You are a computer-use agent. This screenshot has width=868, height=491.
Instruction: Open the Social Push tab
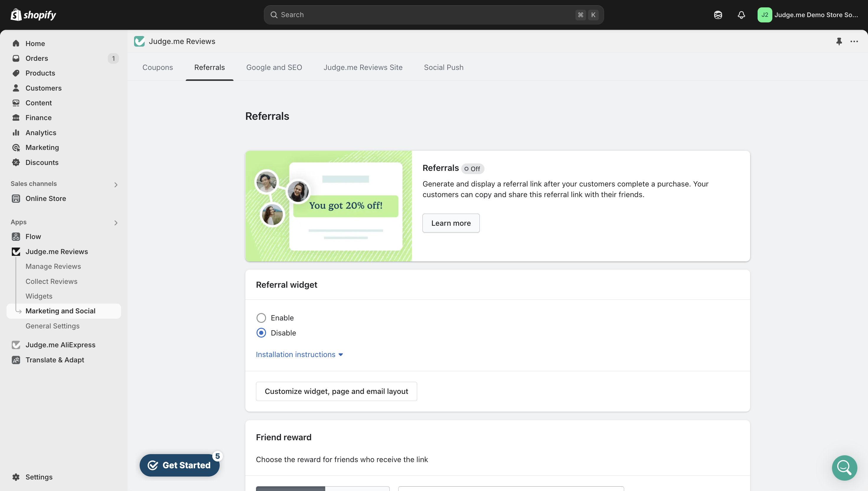(444, 68)
